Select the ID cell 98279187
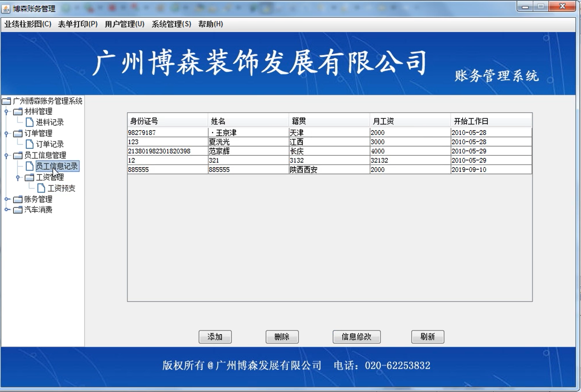Screen dimensions: 581x392 [168, 132]
